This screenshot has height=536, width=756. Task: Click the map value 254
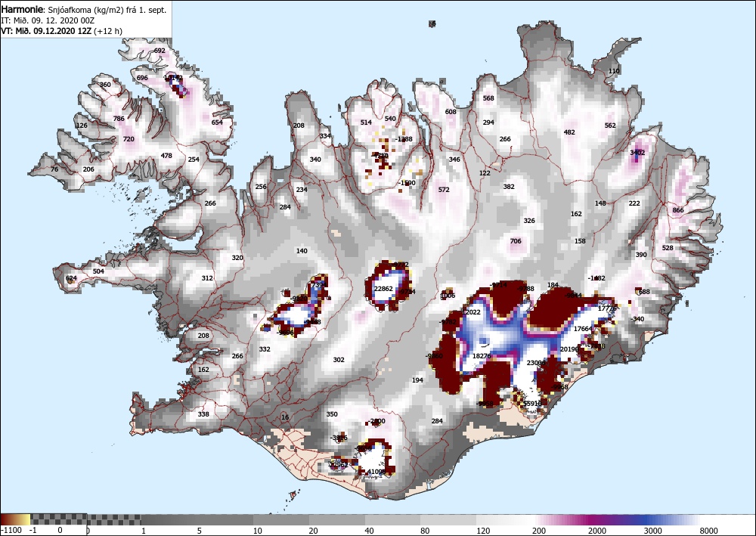click(194, 160)
